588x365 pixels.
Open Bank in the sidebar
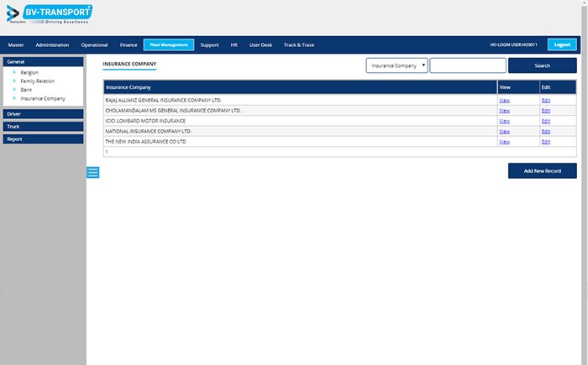[x=26, y=90]
